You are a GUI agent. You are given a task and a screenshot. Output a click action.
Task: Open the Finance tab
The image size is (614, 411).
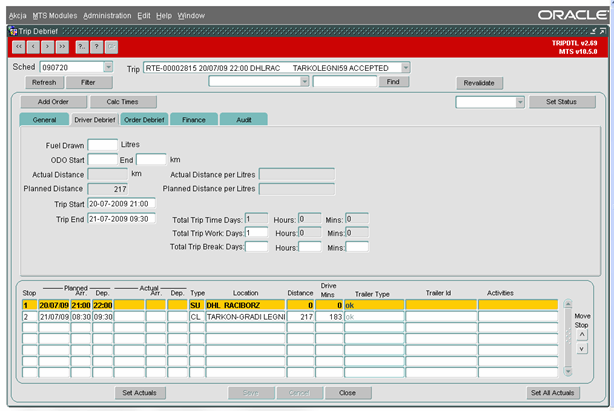point(194,120)
